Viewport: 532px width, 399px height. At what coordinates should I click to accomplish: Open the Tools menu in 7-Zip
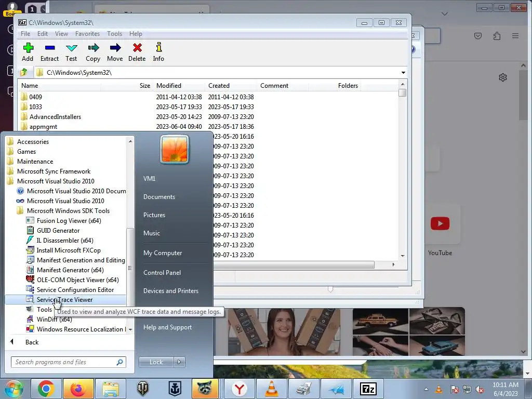pos(114,34)
